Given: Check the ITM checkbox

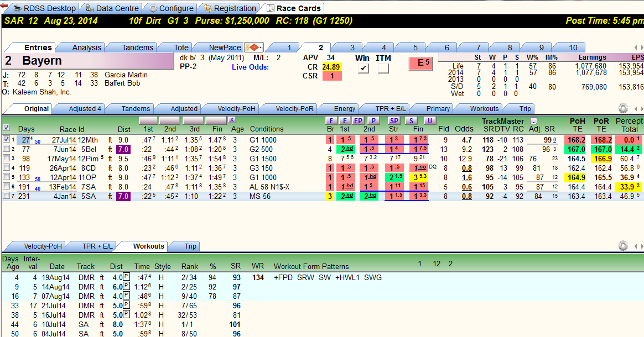Looking at the screenshot, I should coord(383,68).
